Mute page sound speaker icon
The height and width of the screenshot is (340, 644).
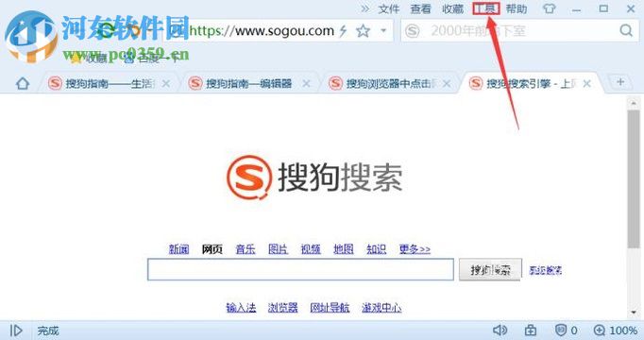pos(500,331)
